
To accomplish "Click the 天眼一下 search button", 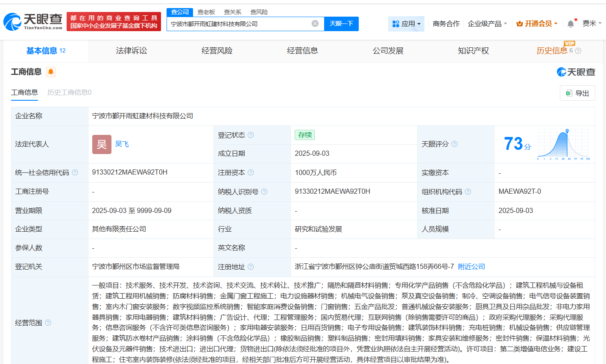I will tap(342, 23).
